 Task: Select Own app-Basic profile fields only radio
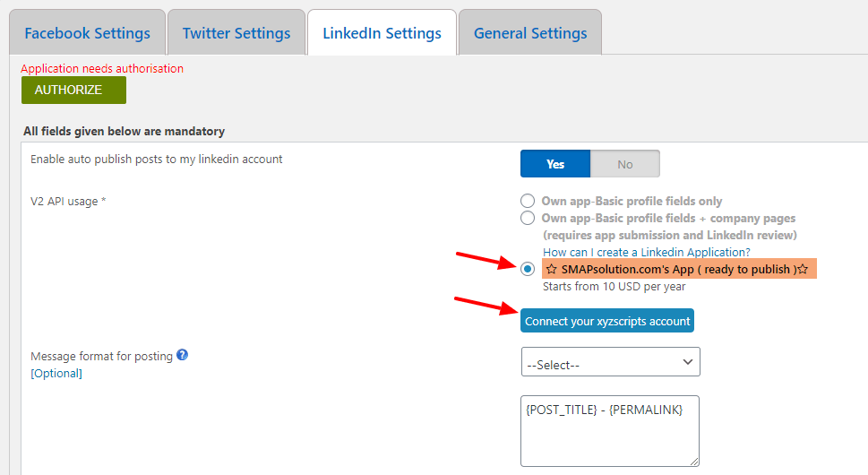(x=528, y=201)
